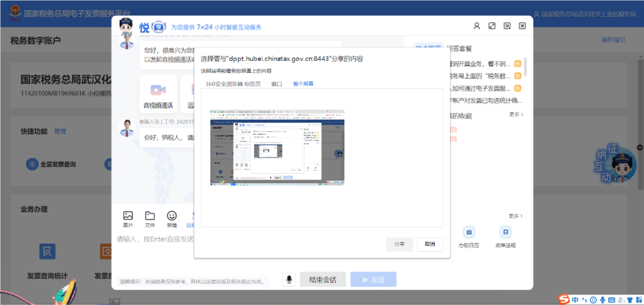Expand 更多 beside 我的收藏
This screenshot has height=305, width=644.
516,115
